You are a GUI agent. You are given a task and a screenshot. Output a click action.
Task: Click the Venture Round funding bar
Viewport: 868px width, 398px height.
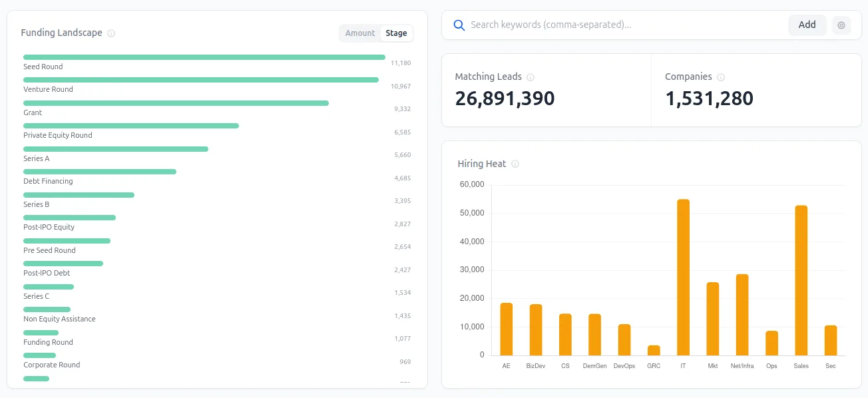201,80
